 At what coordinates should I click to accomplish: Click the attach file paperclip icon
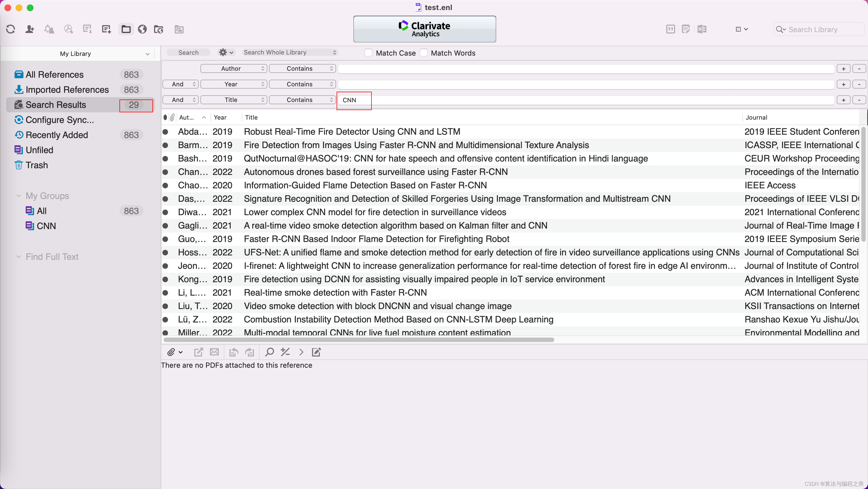pos(171,352)
